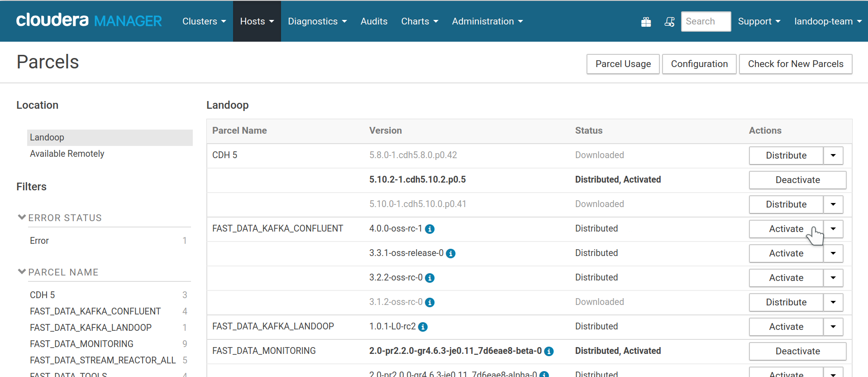
Task: Deactivate CDH 5 version 5.10.2-1.cdh5.10.2.p0.5
Action: tap(797, 180)
